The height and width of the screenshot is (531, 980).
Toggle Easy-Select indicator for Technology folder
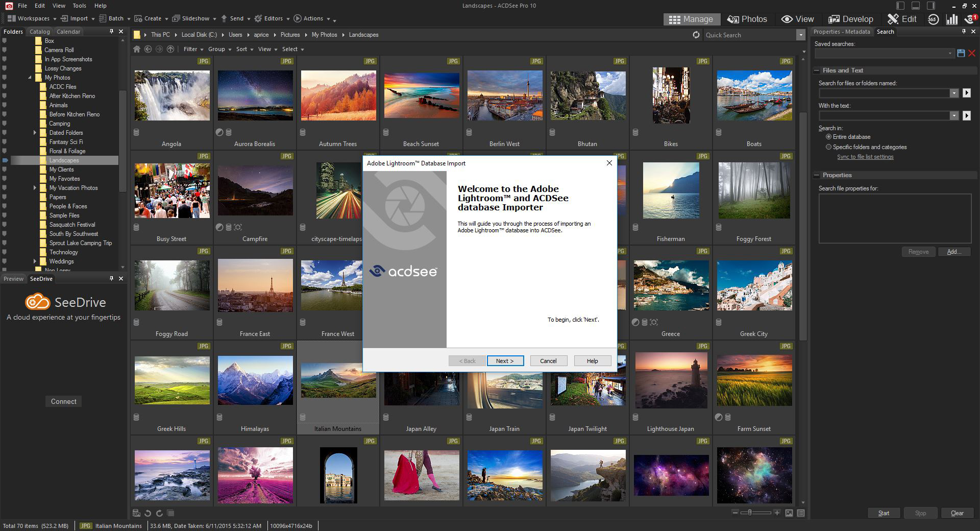(5, 252)
